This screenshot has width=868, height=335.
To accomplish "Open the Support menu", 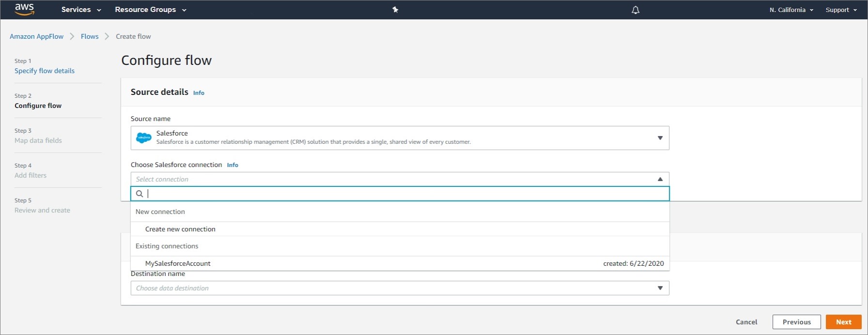I will click(841, 10).
